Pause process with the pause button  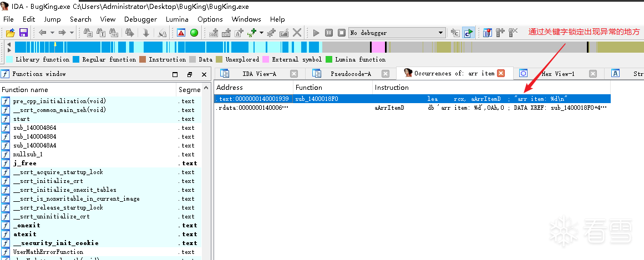(328, 33)
